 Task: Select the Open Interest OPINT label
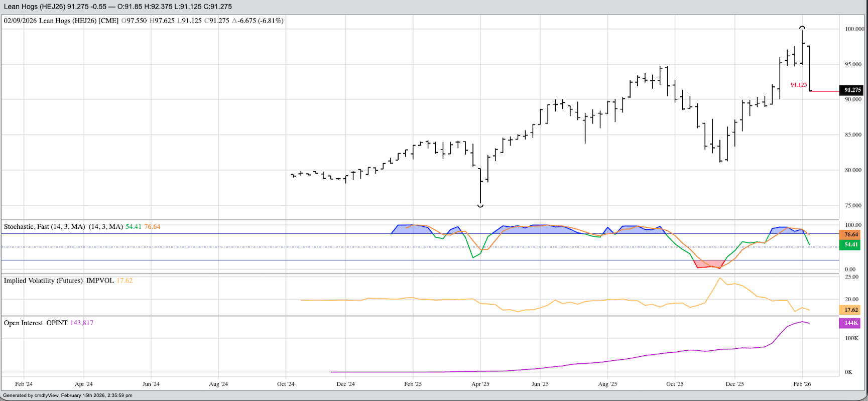click(36, 323)
